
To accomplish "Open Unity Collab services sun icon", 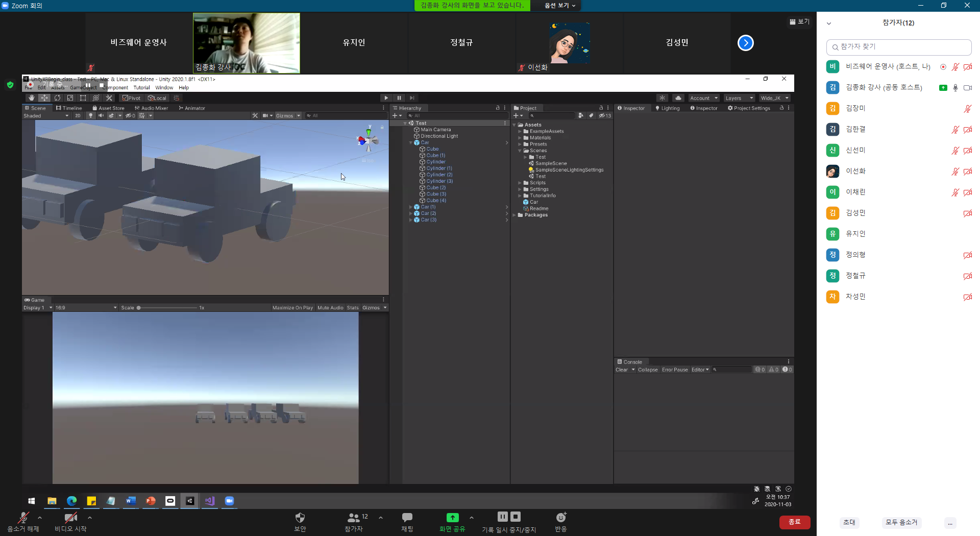I will 662,98.
